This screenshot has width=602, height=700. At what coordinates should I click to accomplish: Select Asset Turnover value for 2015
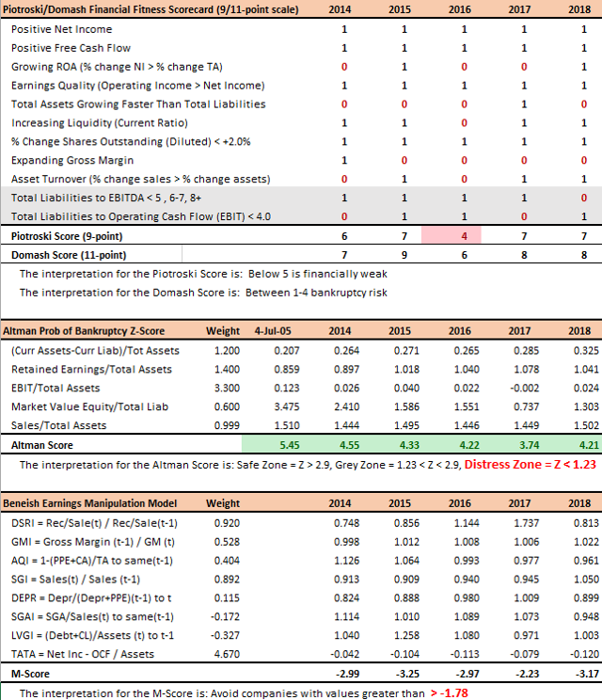[x=404, y=179]
